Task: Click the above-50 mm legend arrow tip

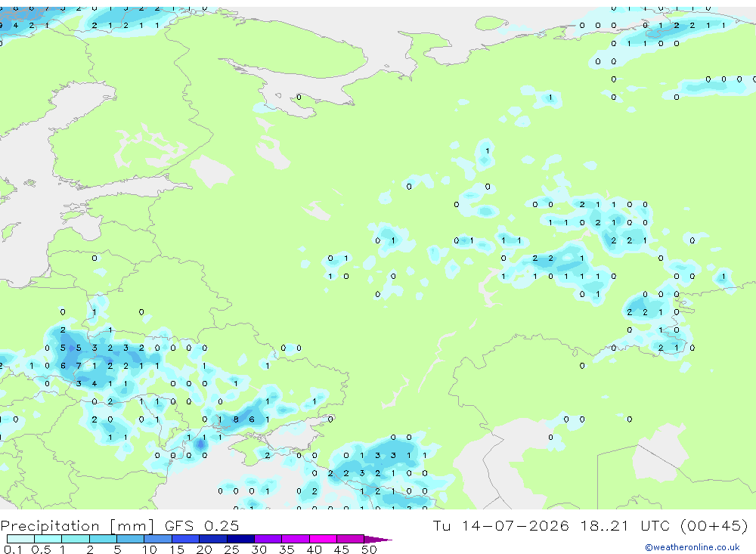Action: tap(379, 539)
